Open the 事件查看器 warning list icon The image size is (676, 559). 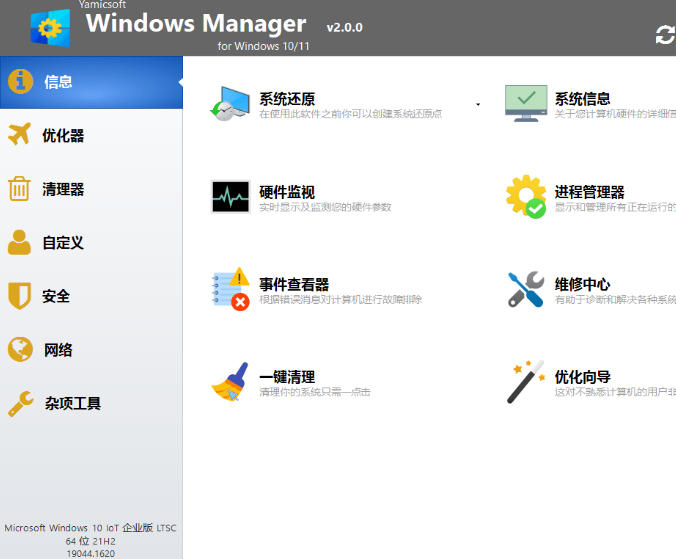(230, 289)
